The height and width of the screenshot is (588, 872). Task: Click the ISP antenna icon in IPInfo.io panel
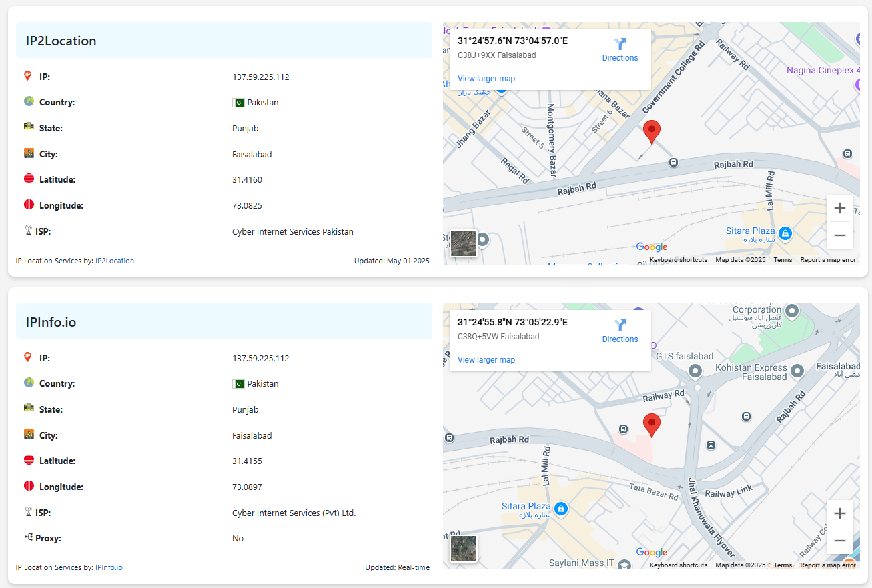point(29,512)
